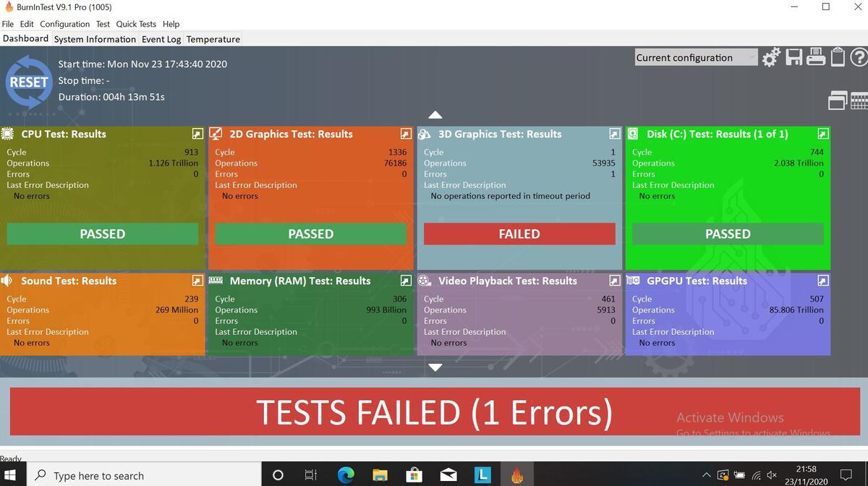Click 'No operations reported in timeout period' text
The image size is (868, 486).
(x=511, y=196)
